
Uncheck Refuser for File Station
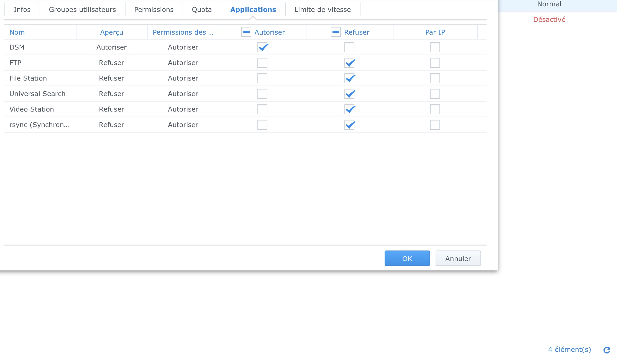[349, 78]
